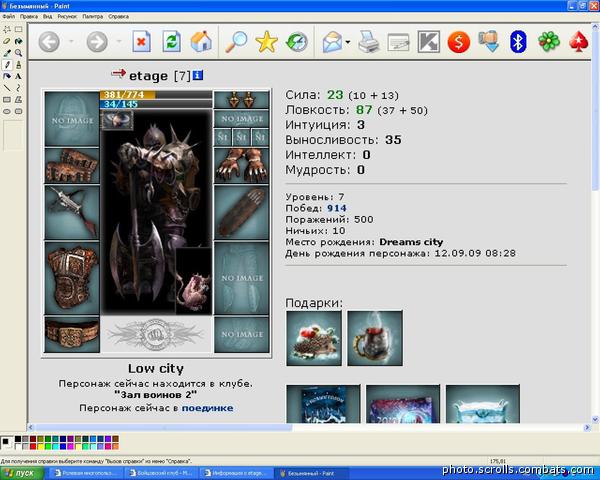The width and height of the screenshot is (600, 480).
Task: Switch to the third taskbar window button
Action: click(x=236, y=473)
